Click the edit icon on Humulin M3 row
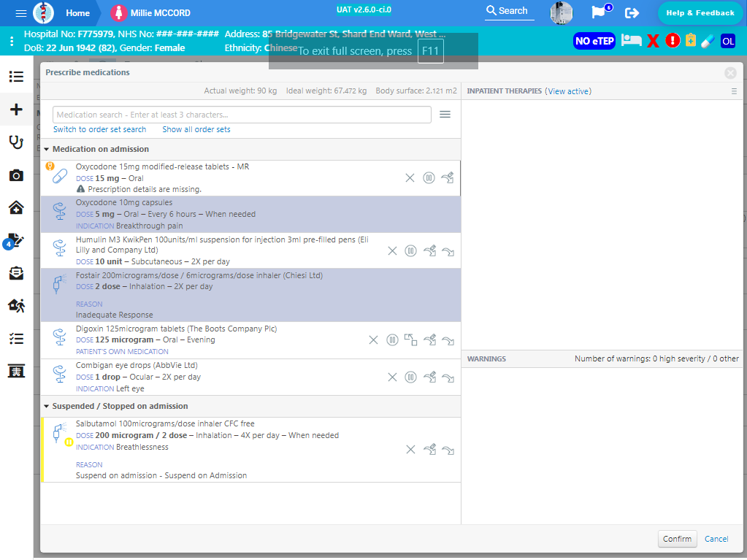 click(429, 251)
